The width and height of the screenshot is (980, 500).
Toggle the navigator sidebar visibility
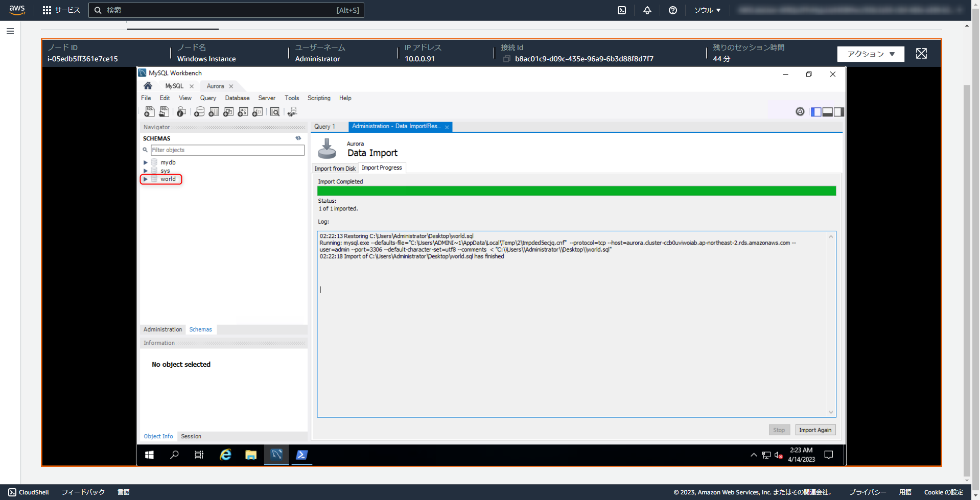pos(816,111)
